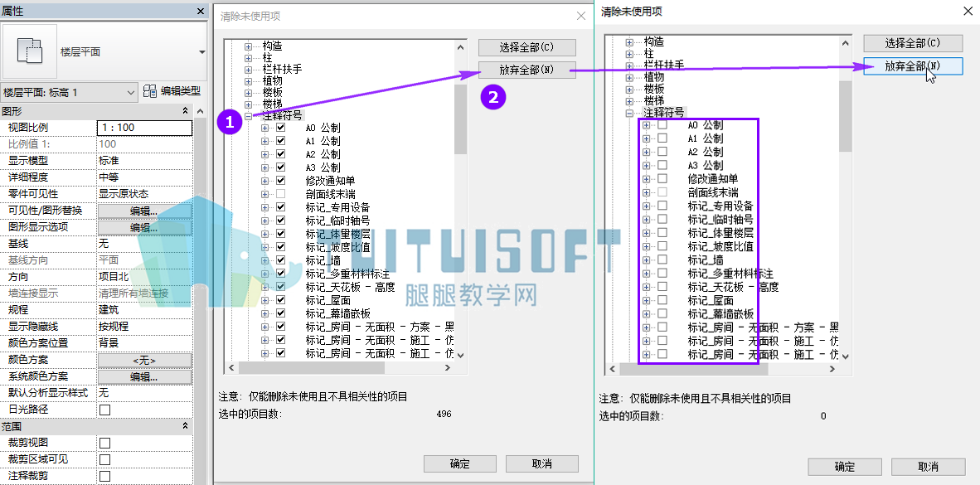Expand 楼梯 node in left dialog

coord(249,104)
